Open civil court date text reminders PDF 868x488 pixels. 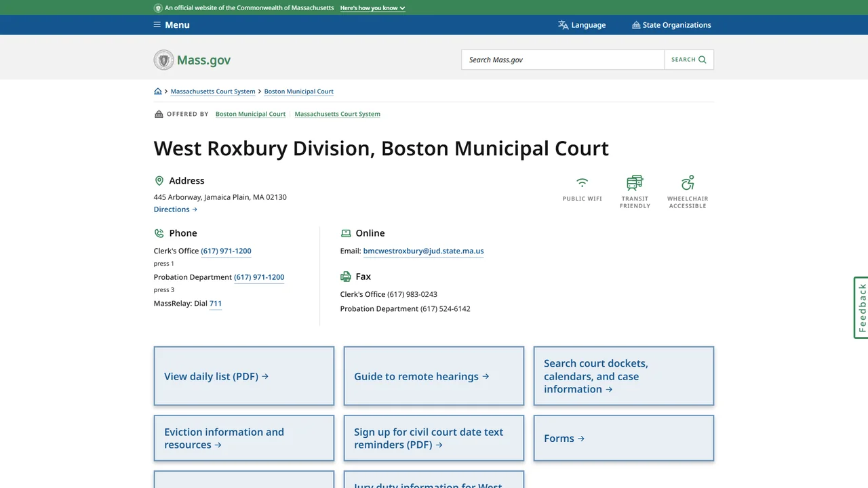(434, 439)
